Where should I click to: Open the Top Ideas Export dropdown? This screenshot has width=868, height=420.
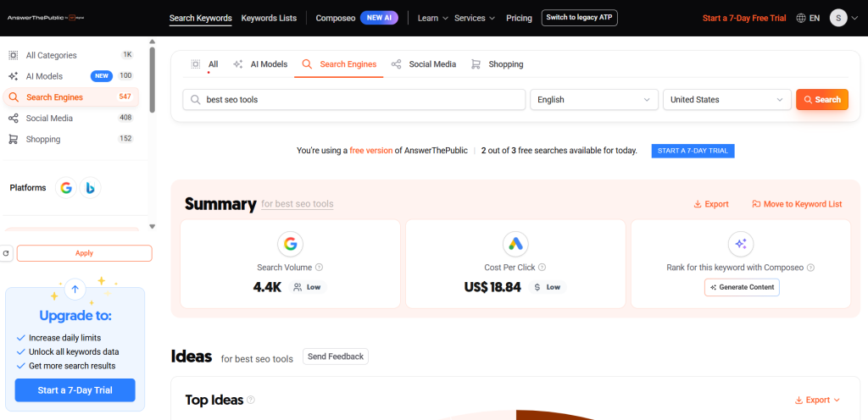817,400
